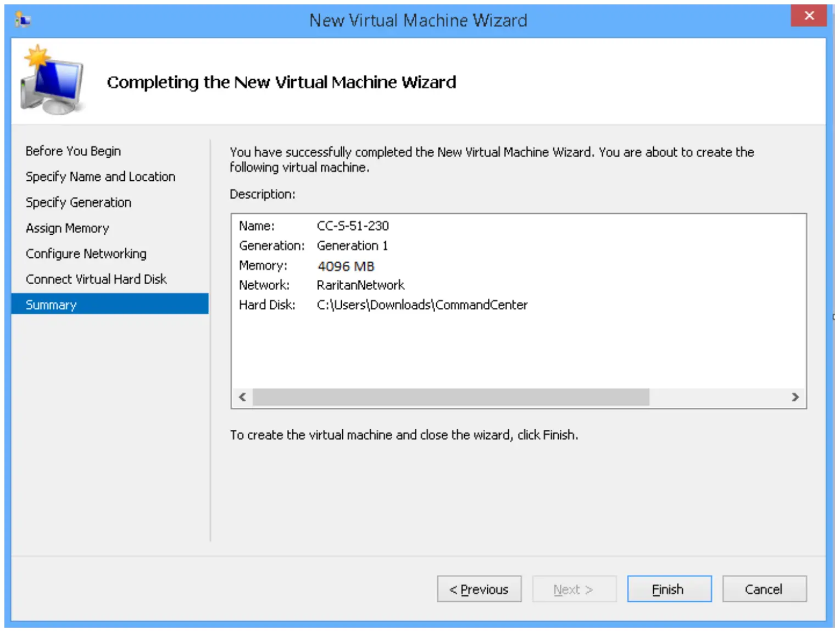Switch to Assign Memory step
The image size is (840, 631).
point(68,228)
